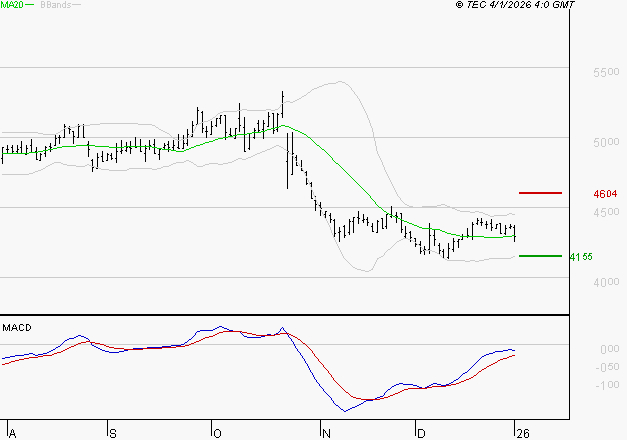Click the green 4155 support value
This screenshot has width=627, height=440.
[x=581, y=257]
